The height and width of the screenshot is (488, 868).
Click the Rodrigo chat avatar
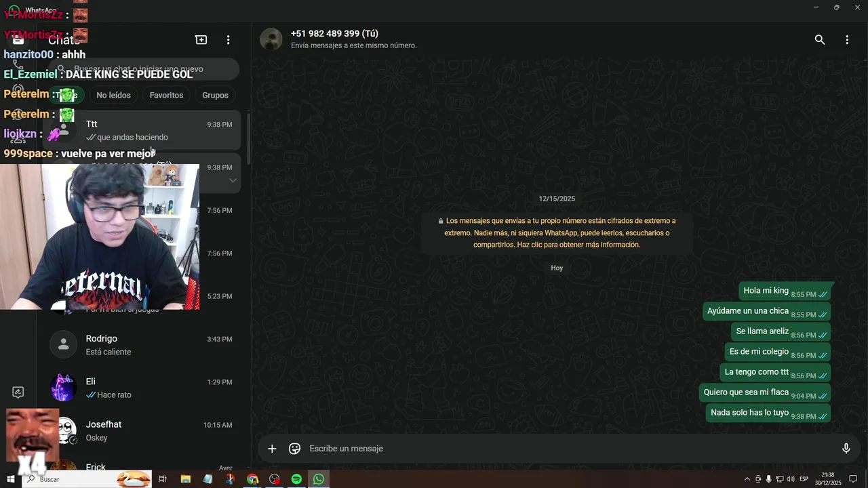[x=63, y=345]
